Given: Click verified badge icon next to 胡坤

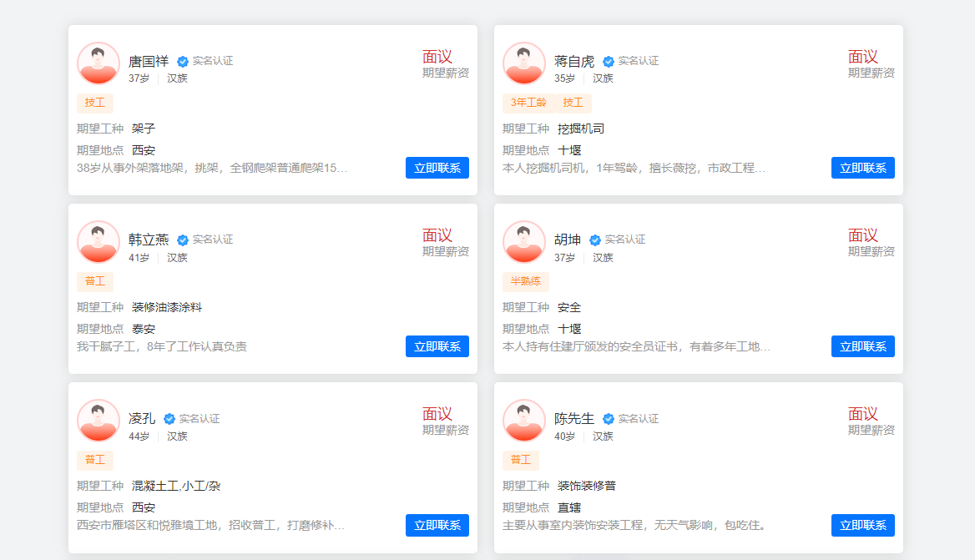Looking at the screenshot, I should coord(595,240).
